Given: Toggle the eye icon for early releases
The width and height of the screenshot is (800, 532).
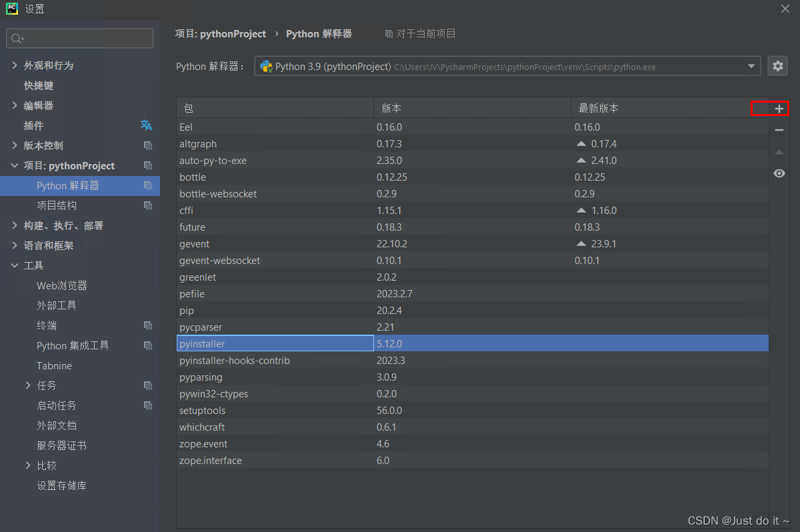Looking at the screenshot, I should pyautogui.click(x=779, y=173).
